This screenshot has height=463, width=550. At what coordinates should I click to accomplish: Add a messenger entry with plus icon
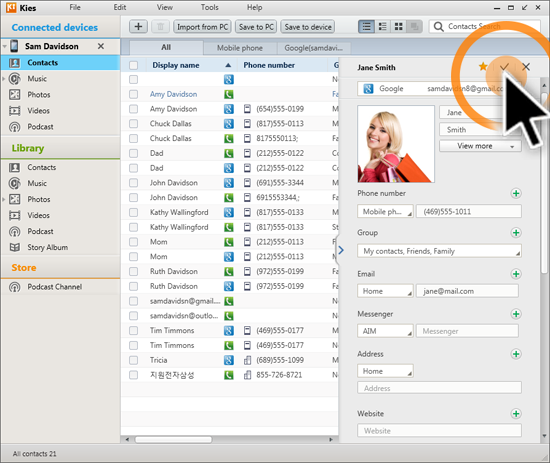pyautogui.click(x=516, y=314)
